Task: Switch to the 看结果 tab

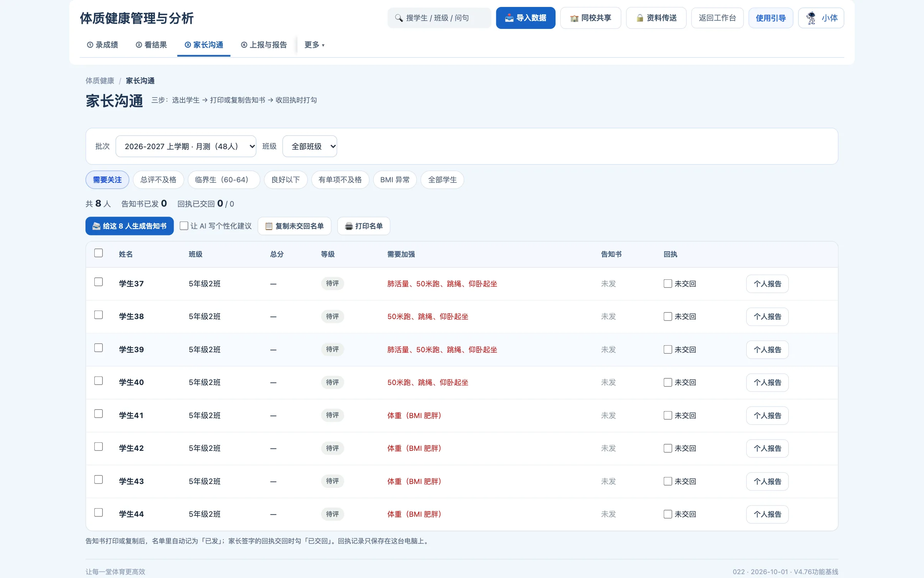Action: click(151, 45)
